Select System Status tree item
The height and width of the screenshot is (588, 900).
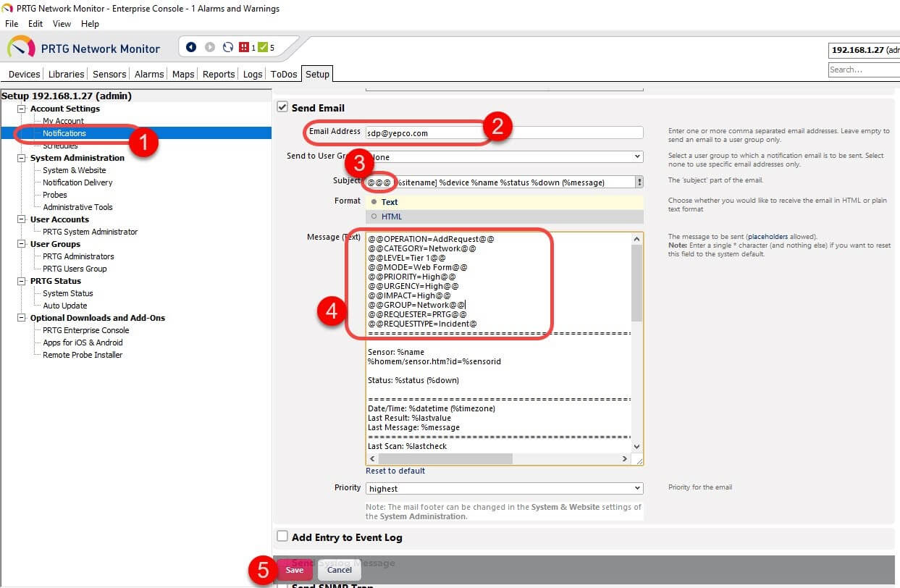(x=67, y=293)
